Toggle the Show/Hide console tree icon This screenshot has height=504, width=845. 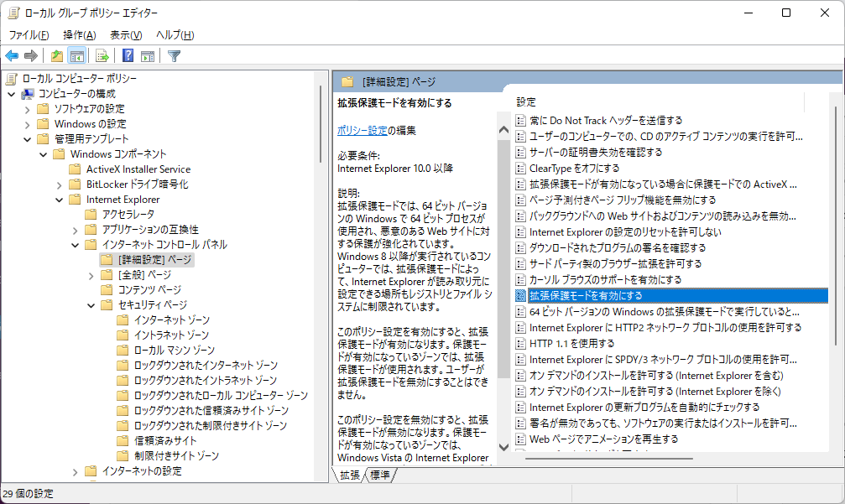tap(77, 55)
